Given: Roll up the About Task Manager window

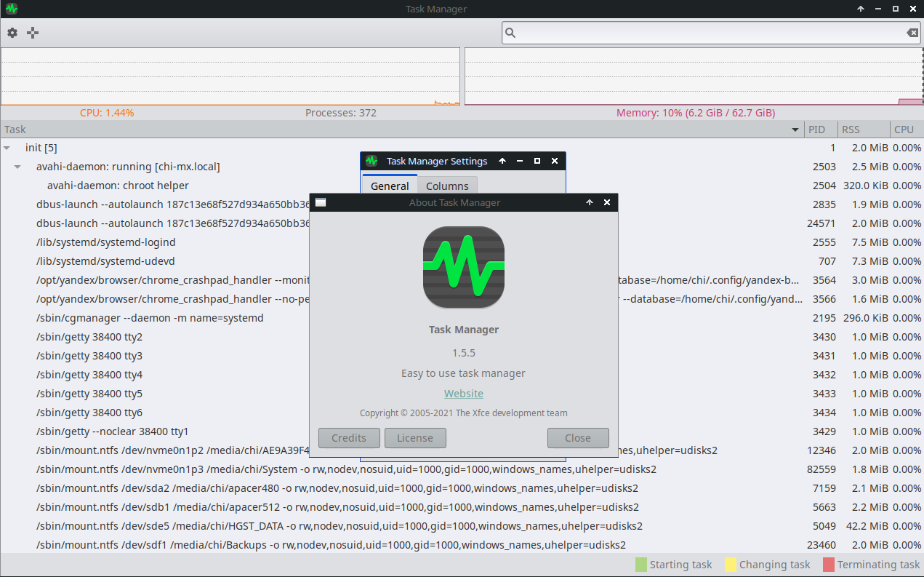Looking at the screenshot, I should point(590,202).
